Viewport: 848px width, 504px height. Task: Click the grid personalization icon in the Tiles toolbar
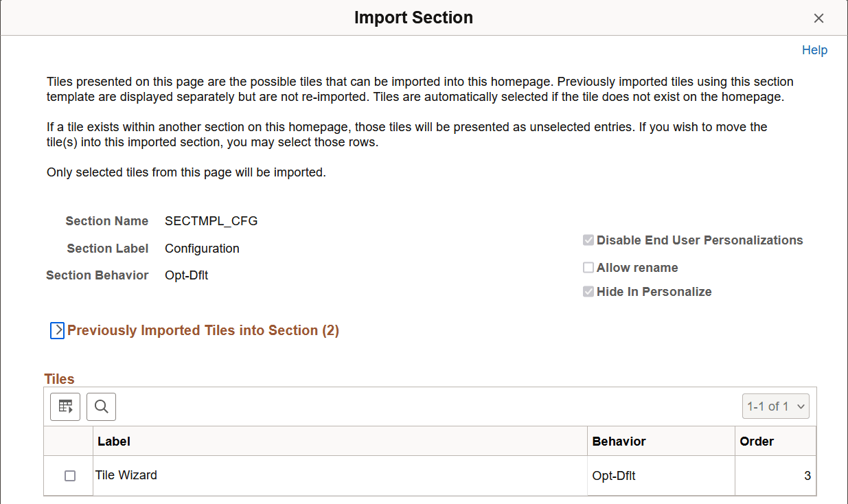pyautogui.click(x=65, y=406)
